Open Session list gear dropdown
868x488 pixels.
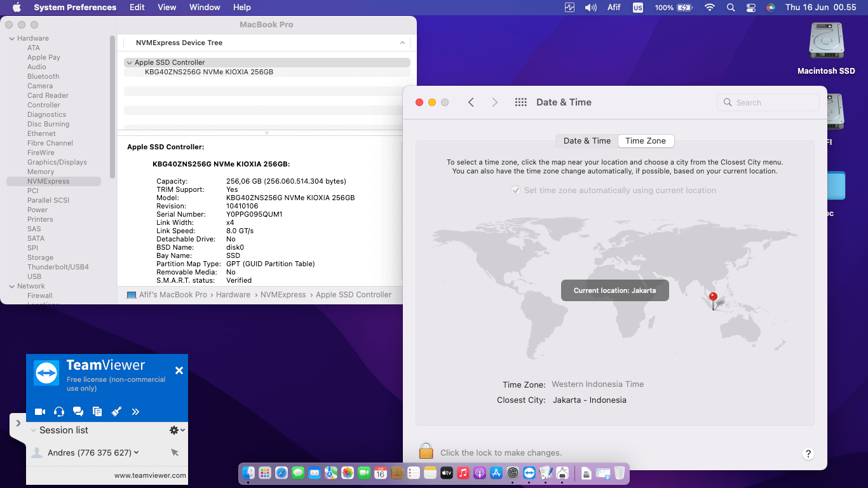pos(177,430)
